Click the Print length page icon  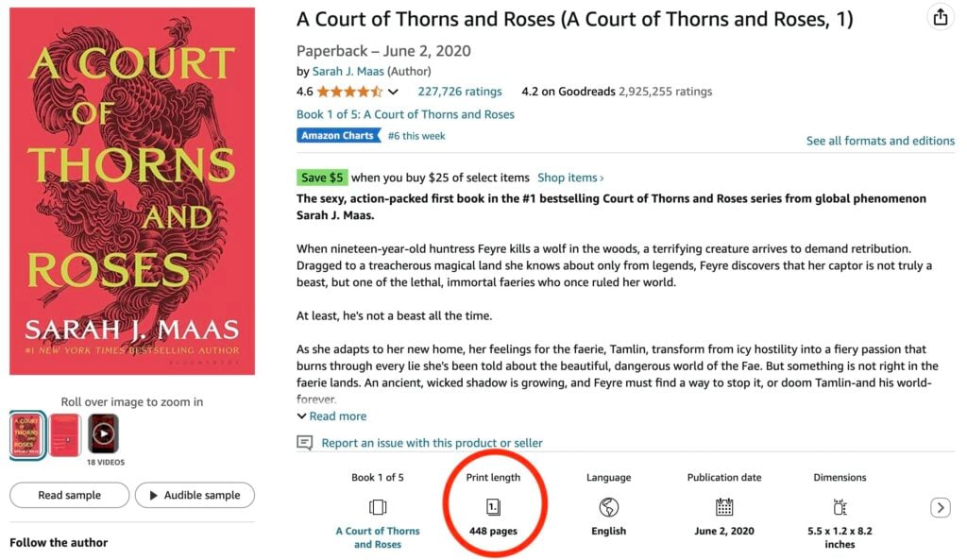click(x=493, y=507)
